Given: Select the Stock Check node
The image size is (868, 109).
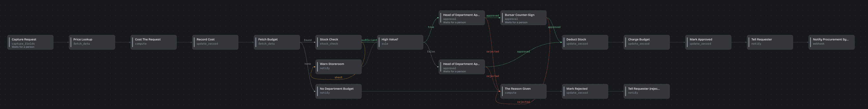Looking at the screenshot, I should [339, 43].
